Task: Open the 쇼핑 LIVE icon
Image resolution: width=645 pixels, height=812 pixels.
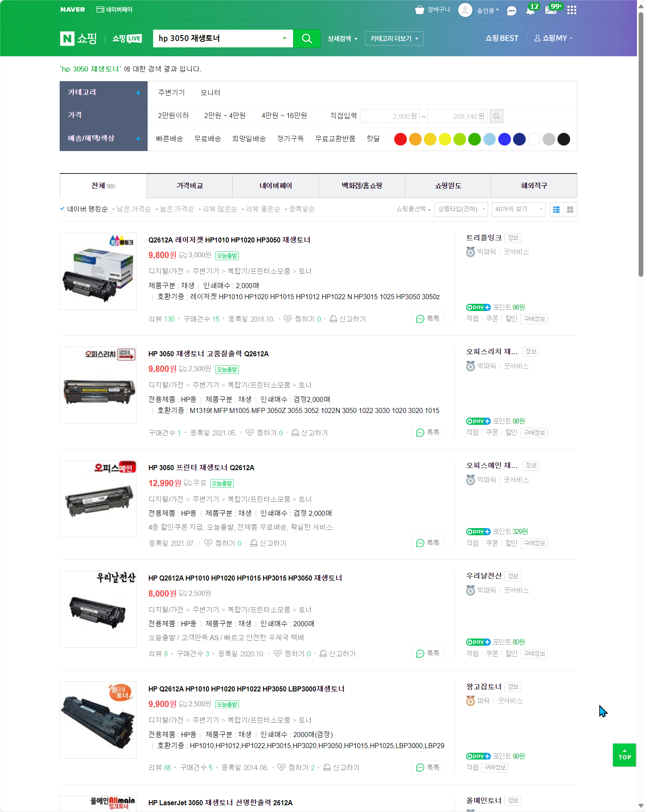Action: pyautogui.click(x=127, y=39)
